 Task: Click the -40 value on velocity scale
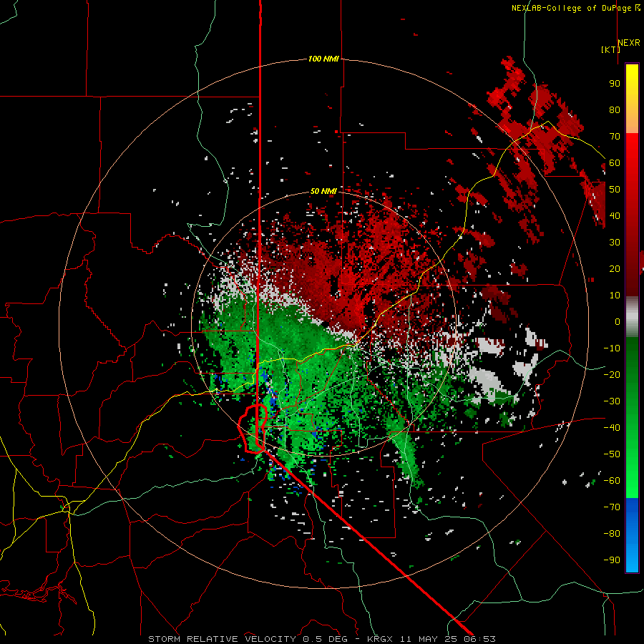coord(612,428)
